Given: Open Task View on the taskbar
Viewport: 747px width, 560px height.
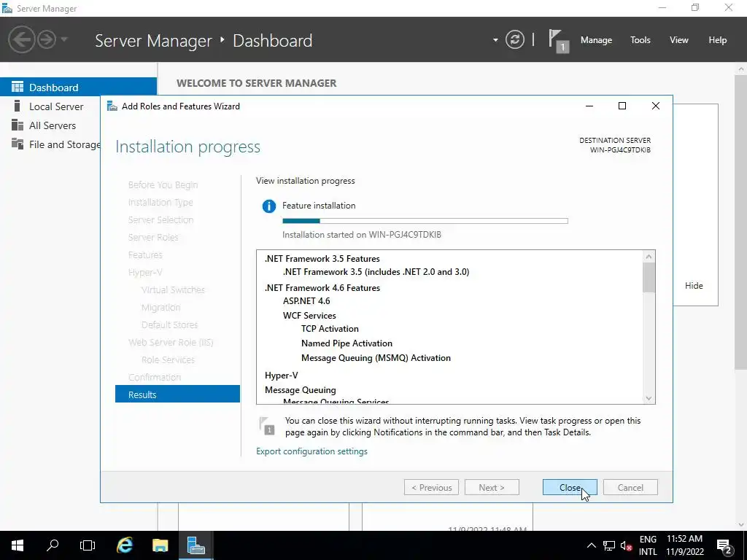Looking at the screenshot, I should [x=88, y=545].
